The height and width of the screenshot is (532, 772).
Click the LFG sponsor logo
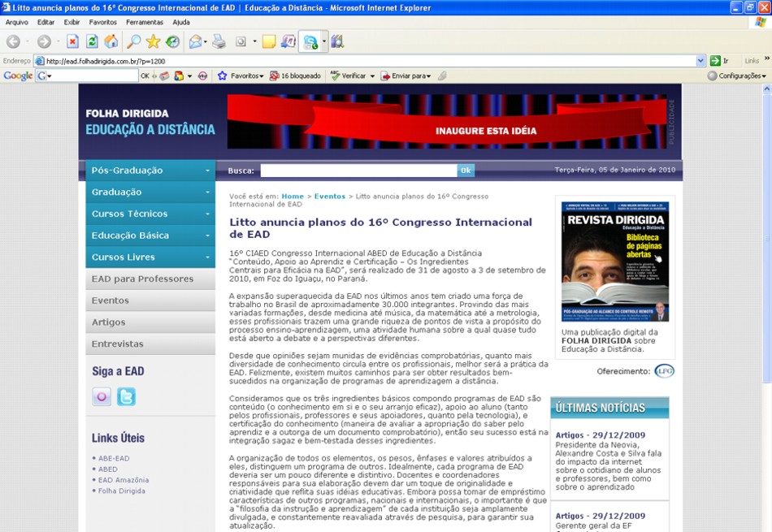[665, 371]
